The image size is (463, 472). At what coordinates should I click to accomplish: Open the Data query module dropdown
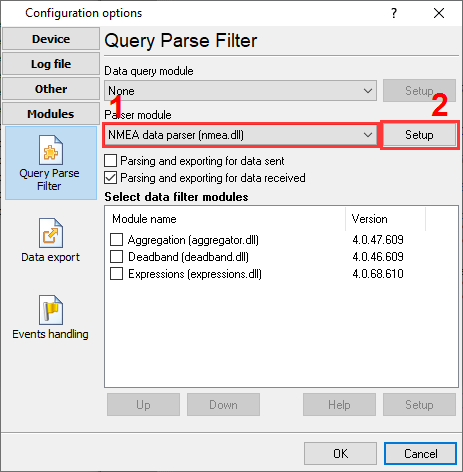(240, 91)
